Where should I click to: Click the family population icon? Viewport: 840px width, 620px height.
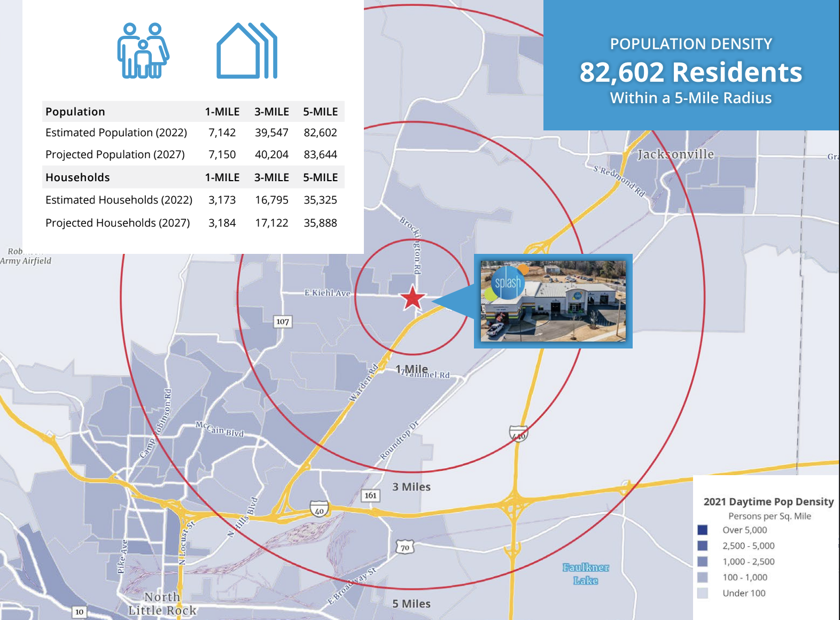point(143,51)
